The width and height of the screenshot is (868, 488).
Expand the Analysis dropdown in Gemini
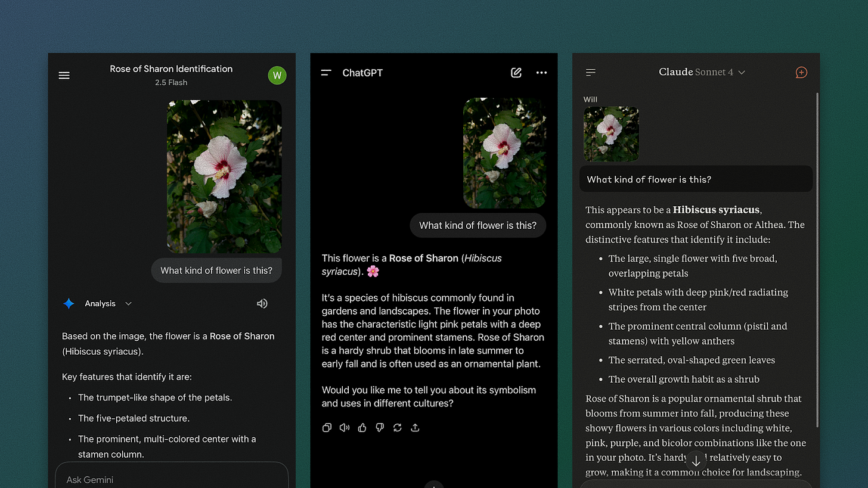[128, 303]
